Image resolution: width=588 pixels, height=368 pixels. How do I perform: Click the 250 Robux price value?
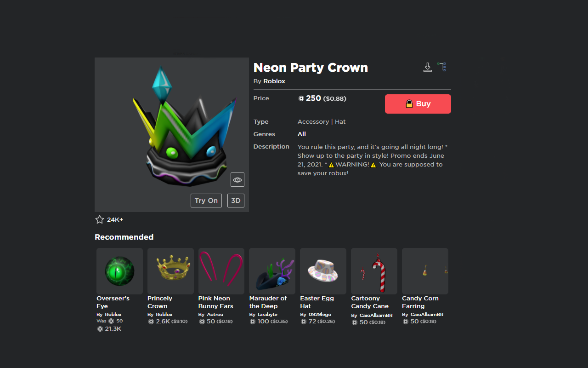point(313,98)
